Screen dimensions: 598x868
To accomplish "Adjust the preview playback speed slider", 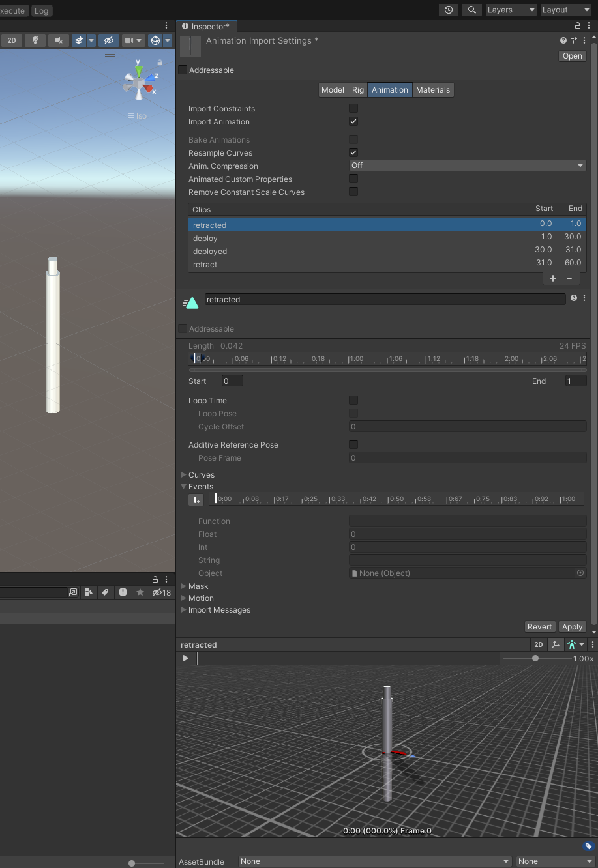I will 535,658.
